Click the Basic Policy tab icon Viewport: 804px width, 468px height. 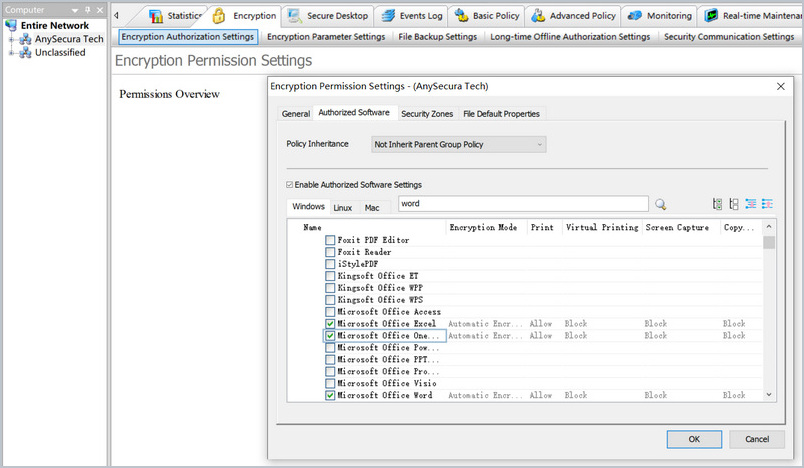click(x=461, y=16)
